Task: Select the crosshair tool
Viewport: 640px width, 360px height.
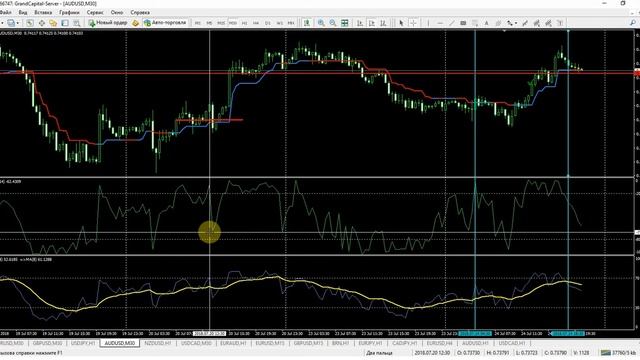Action: pos(413,23)
